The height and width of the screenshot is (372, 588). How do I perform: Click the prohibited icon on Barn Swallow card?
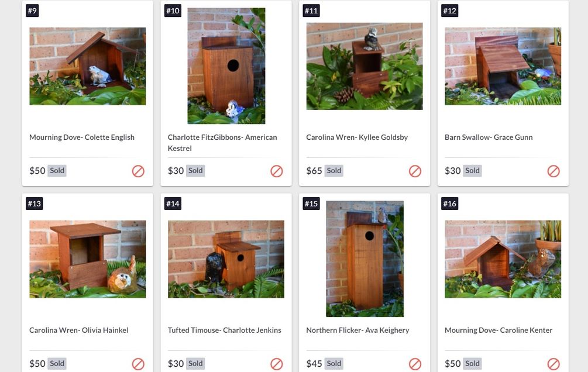553,171
